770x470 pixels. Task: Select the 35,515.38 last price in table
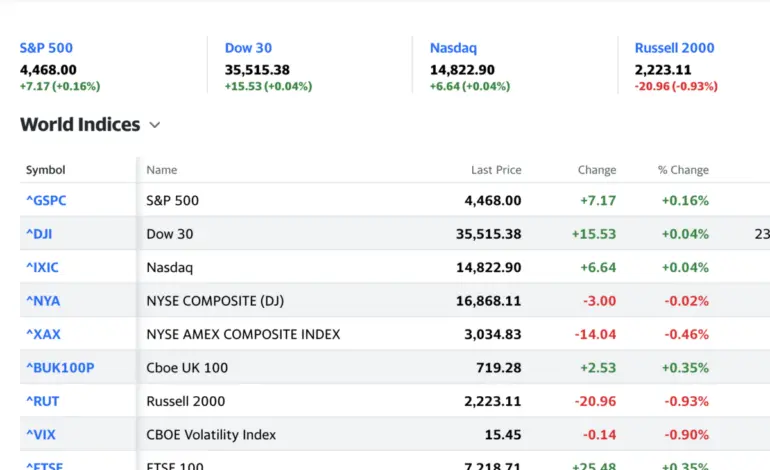[489, 234]
